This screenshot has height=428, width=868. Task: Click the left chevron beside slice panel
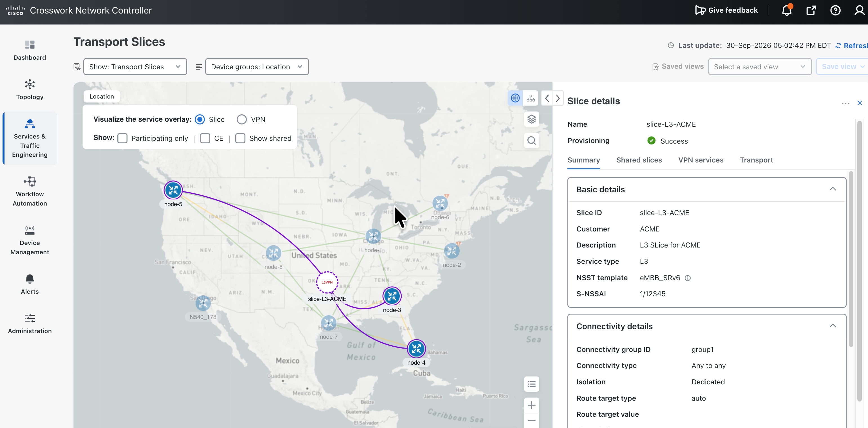(547, 98)
